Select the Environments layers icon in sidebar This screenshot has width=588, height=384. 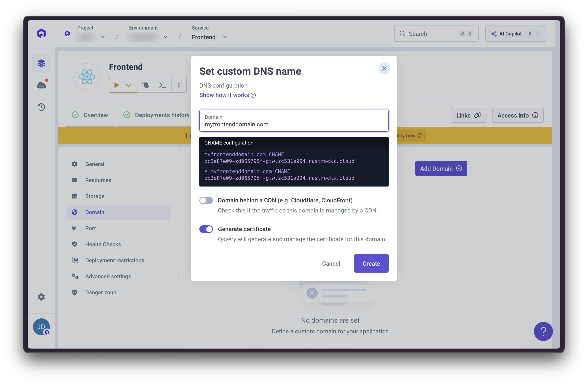41,63
